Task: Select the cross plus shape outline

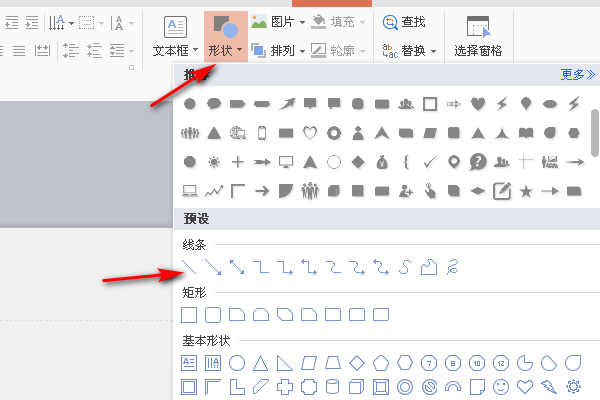Action: click(285, 387)
